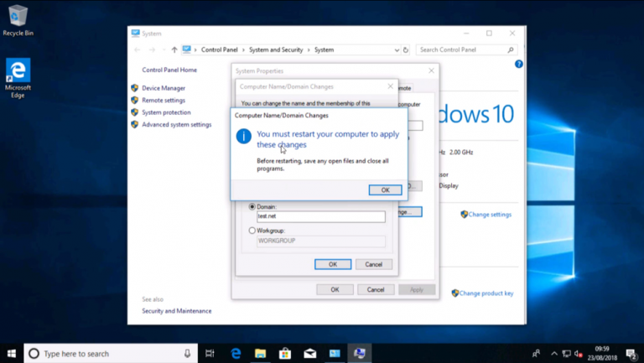Viewport: 644px width, 363px height.
Task: Open System protection link
Action: click(x=166, y=112)
